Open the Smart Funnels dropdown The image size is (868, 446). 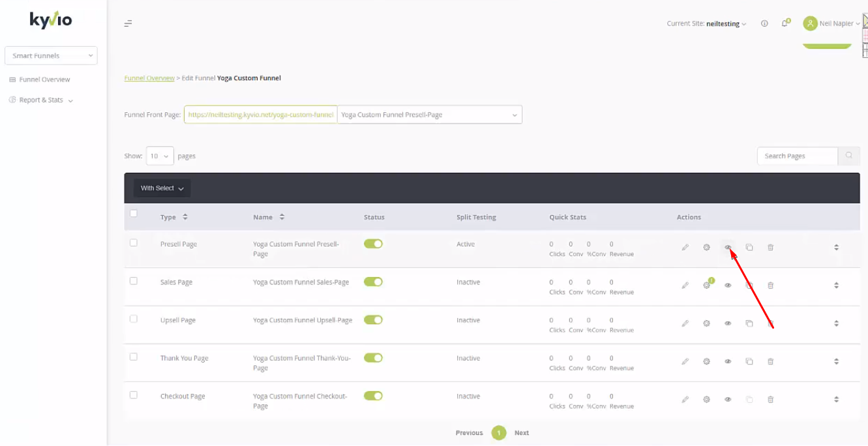51,55
